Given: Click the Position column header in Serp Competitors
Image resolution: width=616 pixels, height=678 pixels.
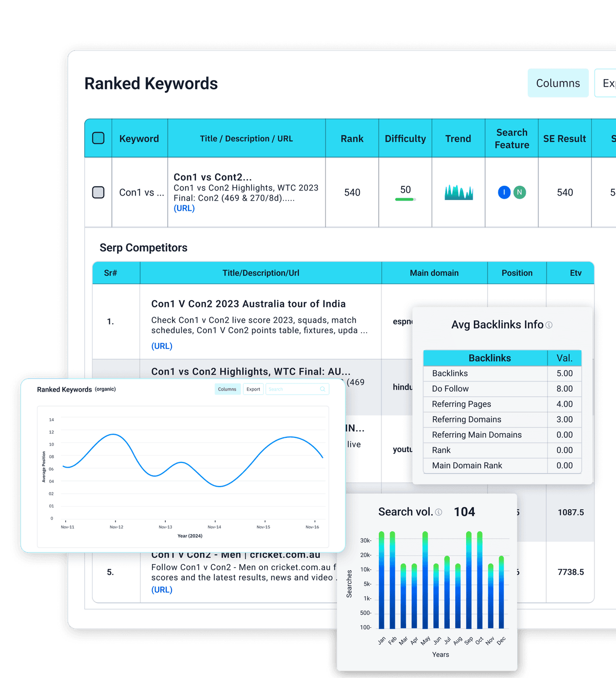Looking at the screenshot, I should 516,273.
